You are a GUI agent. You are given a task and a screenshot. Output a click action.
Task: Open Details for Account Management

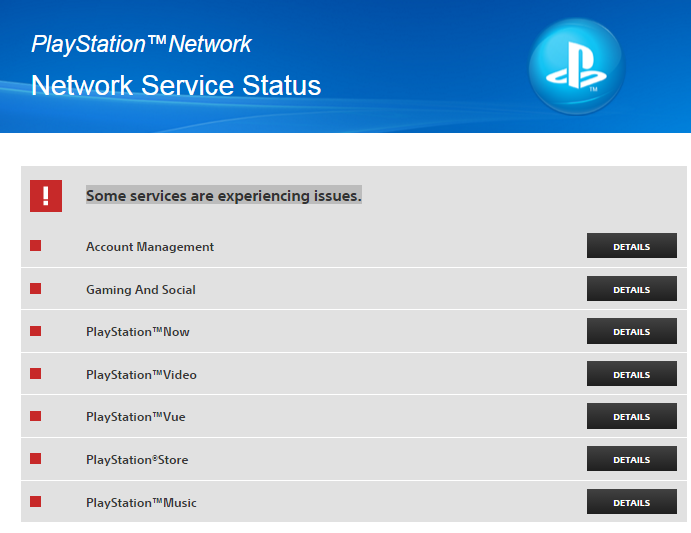click(631, 247)
